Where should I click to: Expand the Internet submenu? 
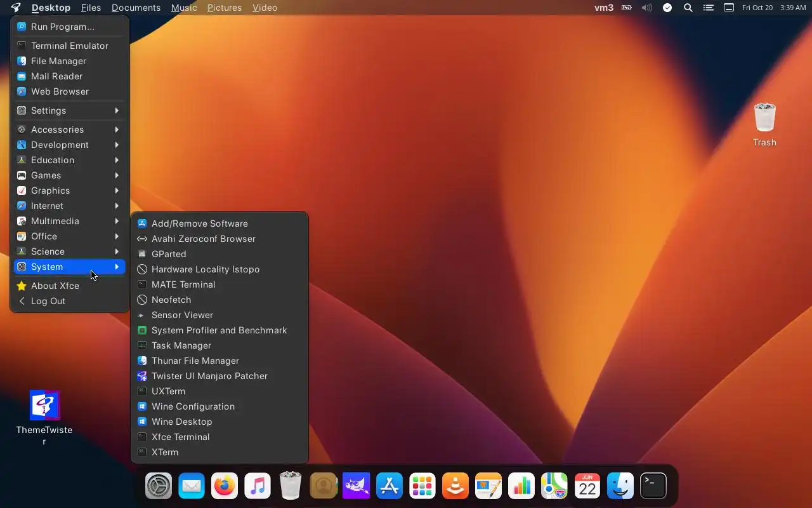tap(70, 206)
